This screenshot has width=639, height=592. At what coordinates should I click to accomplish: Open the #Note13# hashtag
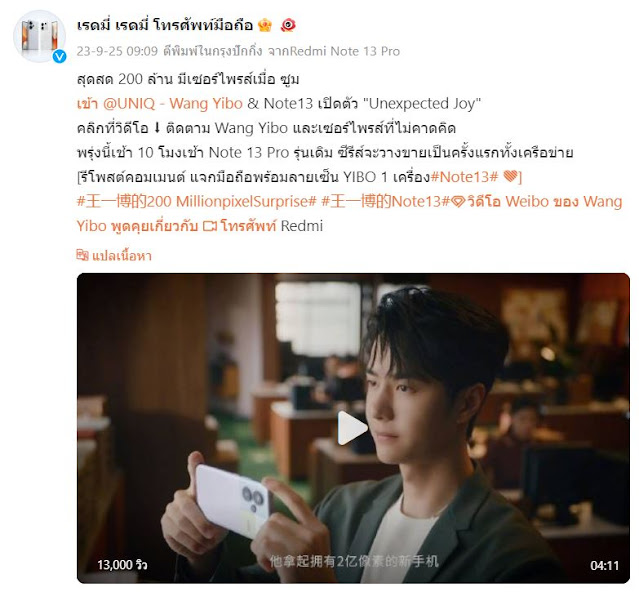coord(464,177)
